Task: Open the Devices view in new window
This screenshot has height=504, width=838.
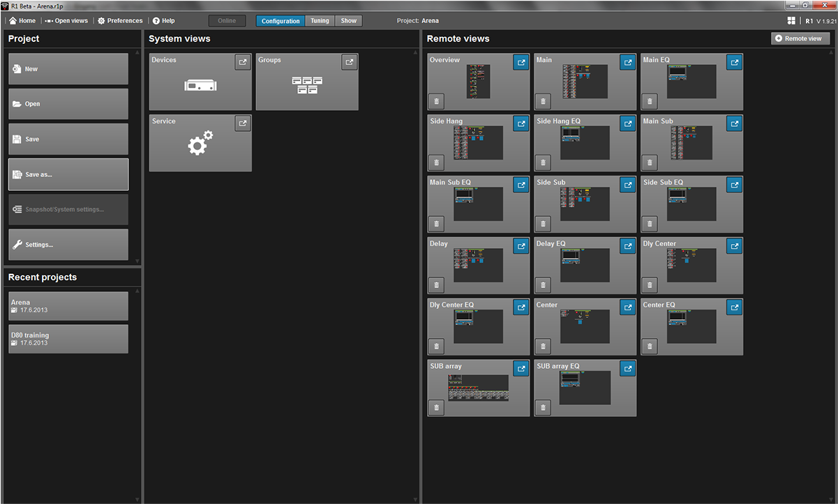Action: 242,63
